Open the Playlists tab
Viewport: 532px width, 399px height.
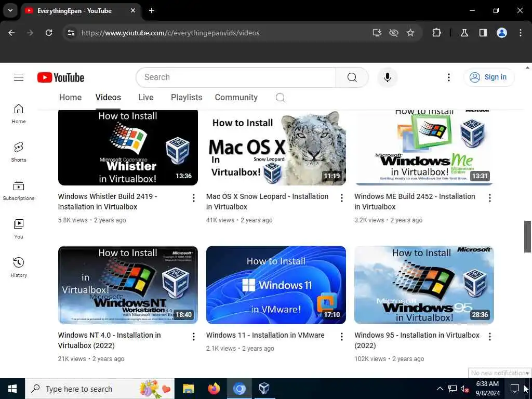[x=187, y=97]
